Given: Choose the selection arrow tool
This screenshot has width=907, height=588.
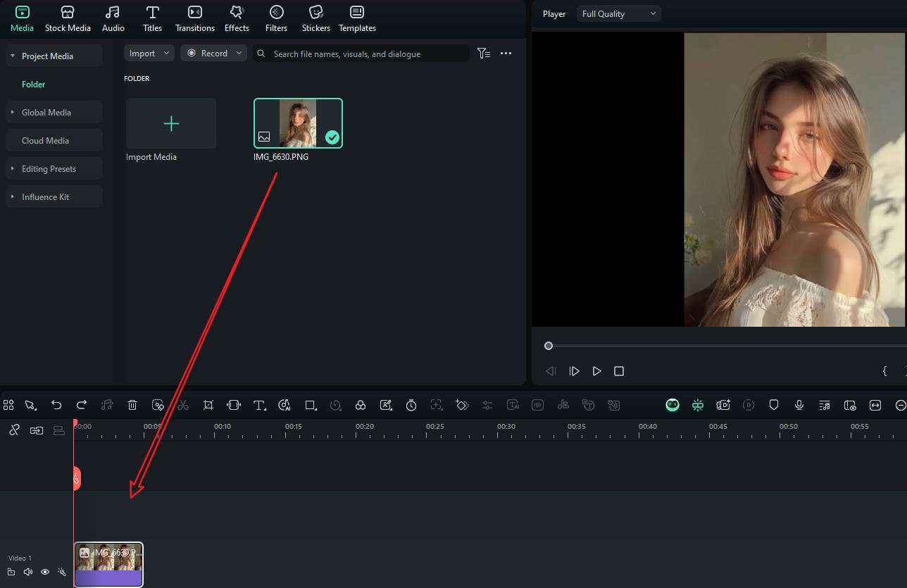Looking at the screenshot, I should click(x=30, y=405).
